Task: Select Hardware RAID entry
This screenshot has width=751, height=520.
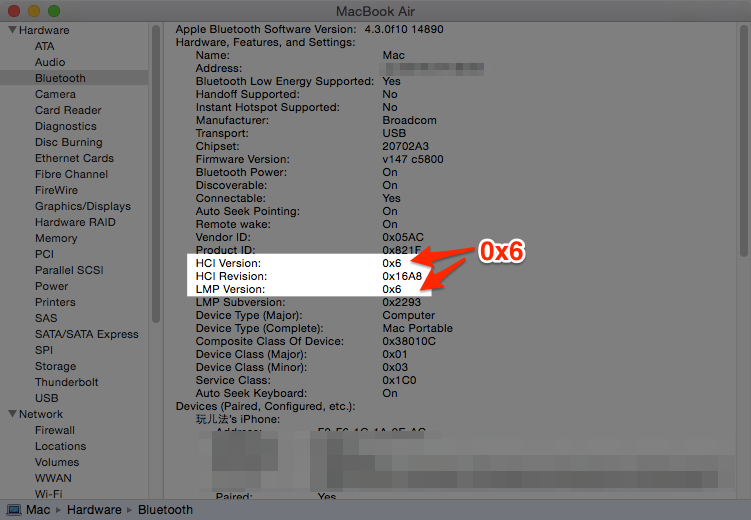Action: click(x=75, y=222)
